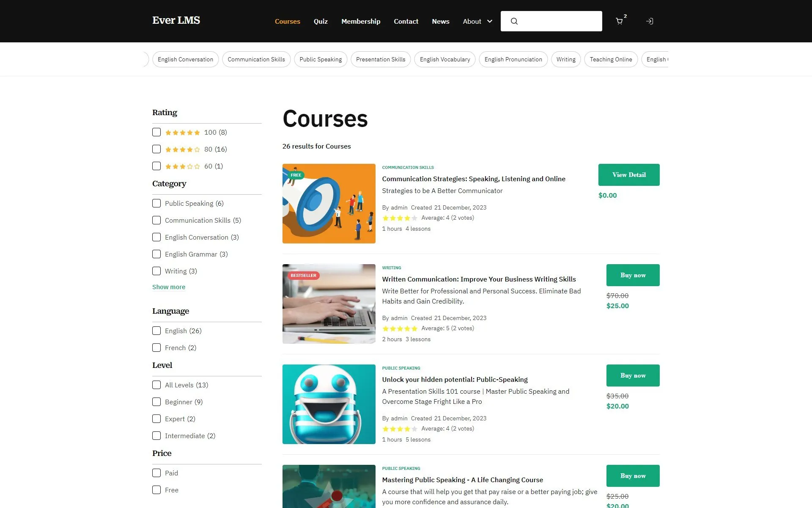Click star rating of Communication Strategies course

(400, 218)
